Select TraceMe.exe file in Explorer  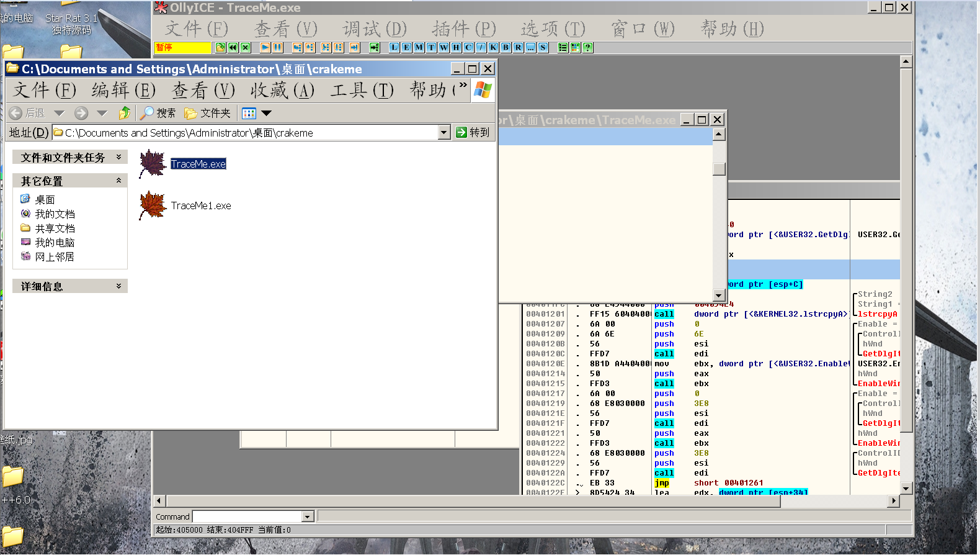(x=183, y=164)
